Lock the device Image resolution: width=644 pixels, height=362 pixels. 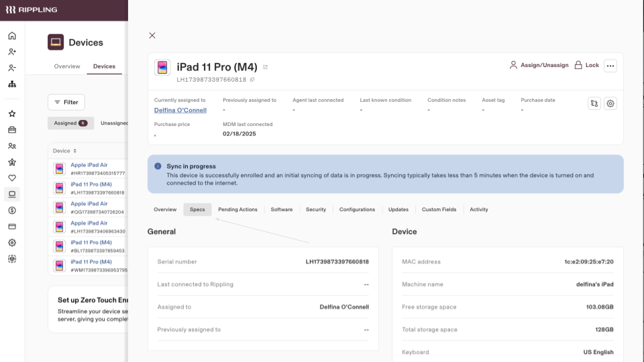pyautogui.click(x=586, y=65)
